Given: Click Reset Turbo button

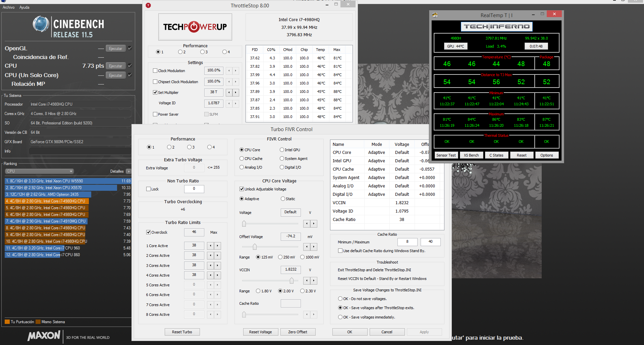Looking at the screenshot, I should tap(182, 332).
